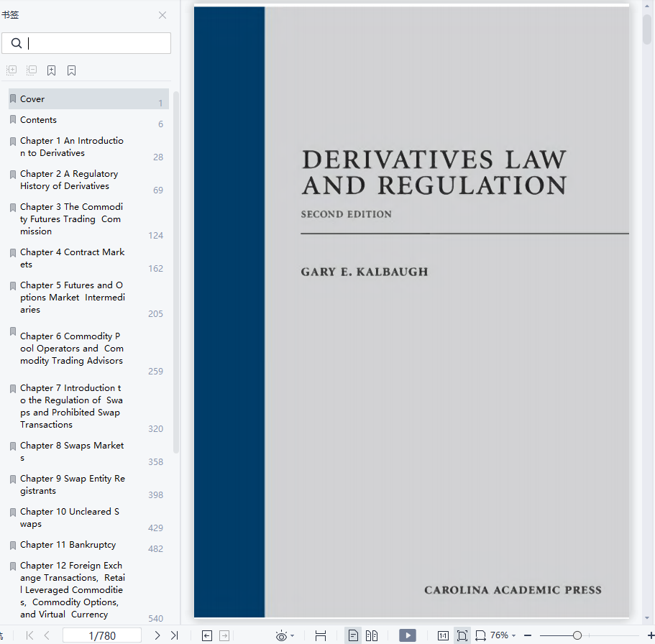Click the bookmark icon beside Chapter 8
The image size is (655, 644).
pyautogui.click(x=13, y=446)
